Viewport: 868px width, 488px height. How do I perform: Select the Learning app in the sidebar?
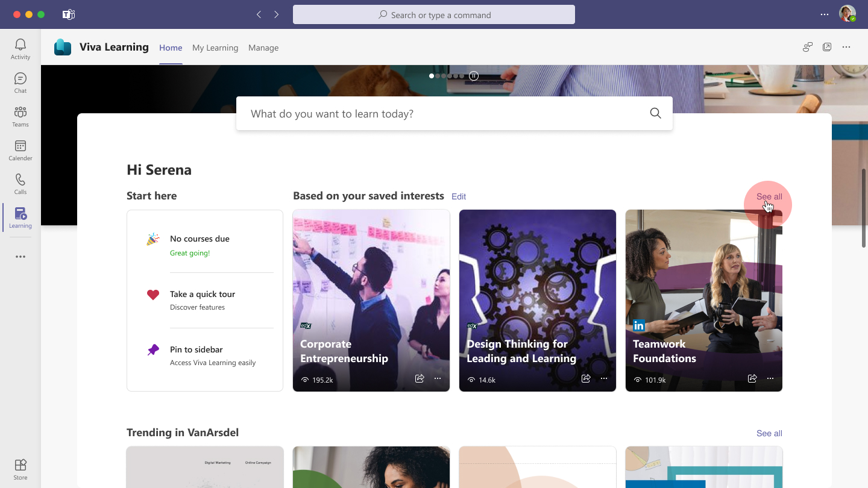point(20,218)
